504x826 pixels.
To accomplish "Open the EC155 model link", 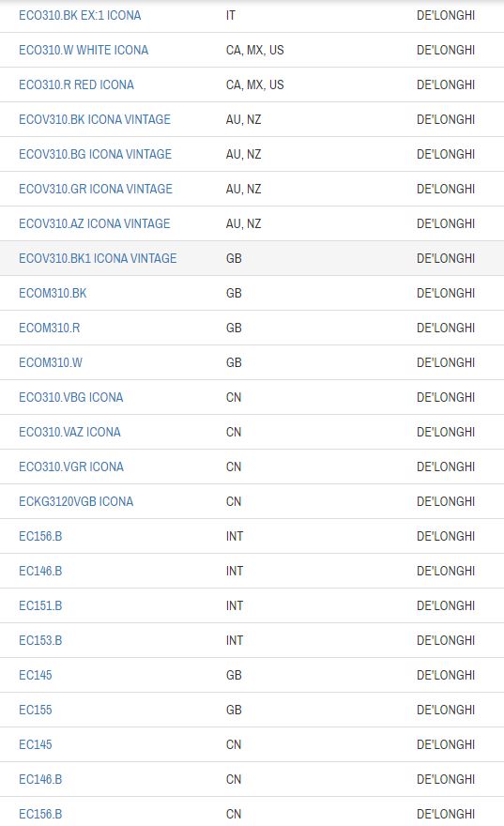I will 36,711.
